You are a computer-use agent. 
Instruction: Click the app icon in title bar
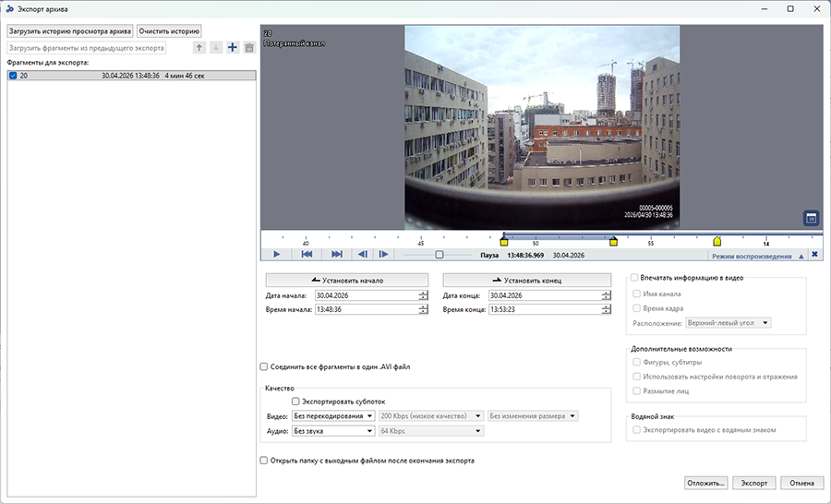coord(9,9)
